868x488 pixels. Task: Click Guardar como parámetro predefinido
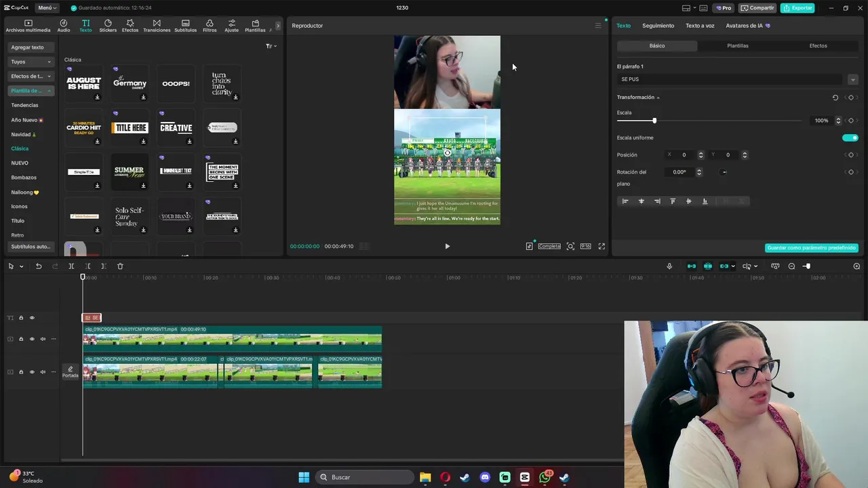[811, 248]
